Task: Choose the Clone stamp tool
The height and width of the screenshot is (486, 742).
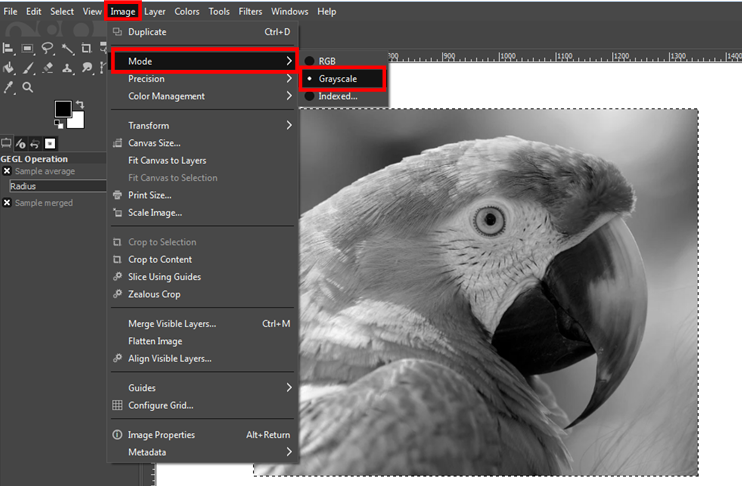Action: 67,68
